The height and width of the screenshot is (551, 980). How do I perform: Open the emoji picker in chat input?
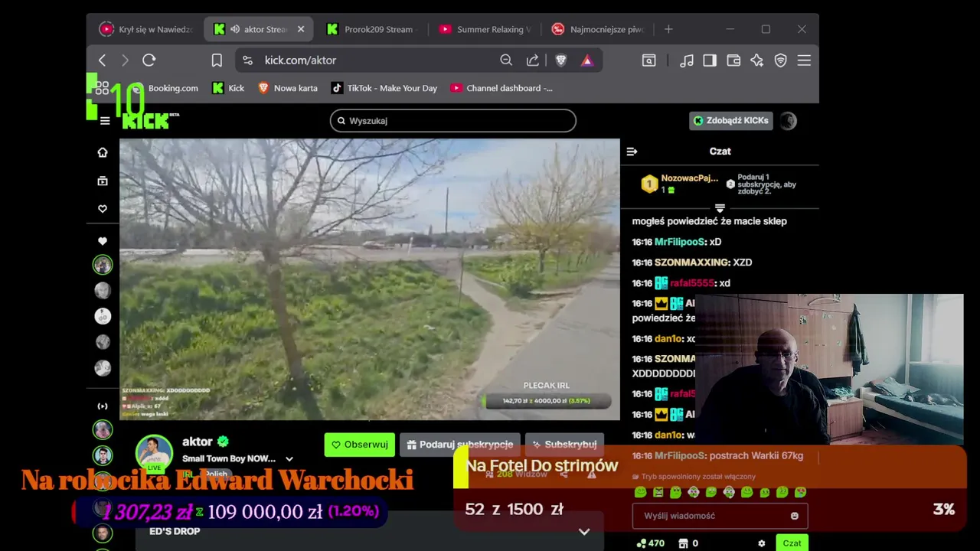pos(794,516)
